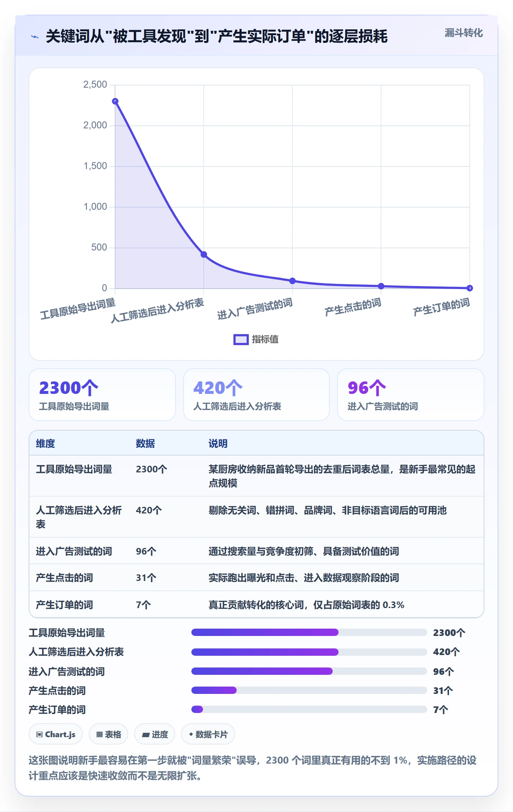513x812 pixels.
Task: Click the x-axis label 进入广告测试的词
Action: coord(255,309)
